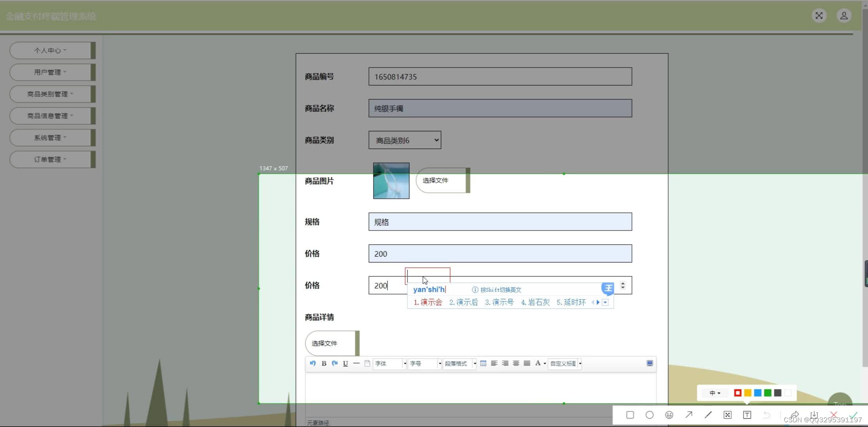Pick the white annotation color
868x427 pixels.
[x=788, y=393]
